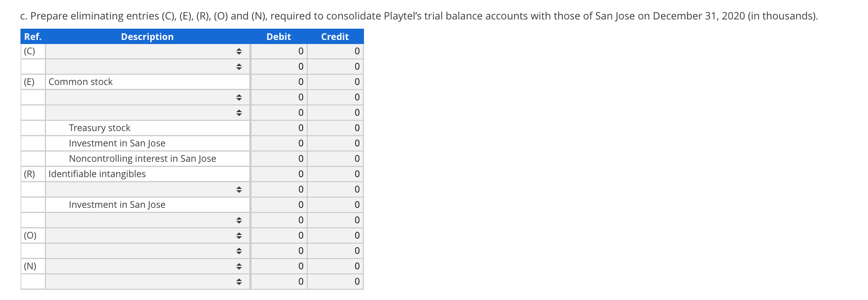Click the Debit field for Common stock
Viewport: 868px width, 300px height.
[279, 82]
